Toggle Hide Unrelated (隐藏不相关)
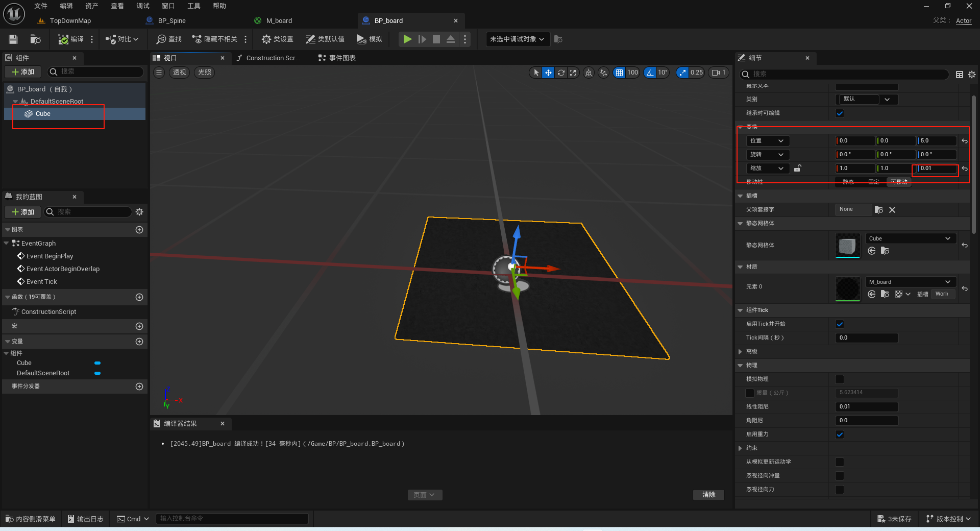Image resolution: width=980 pixels, height=531 pixels. click(215, 39)
